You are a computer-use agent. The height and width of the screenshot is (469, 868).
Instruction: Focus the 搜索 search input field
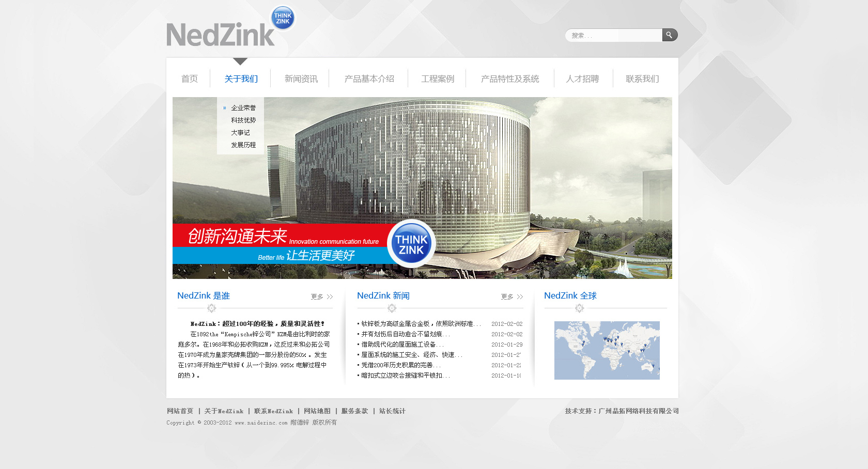coord(614,35)
